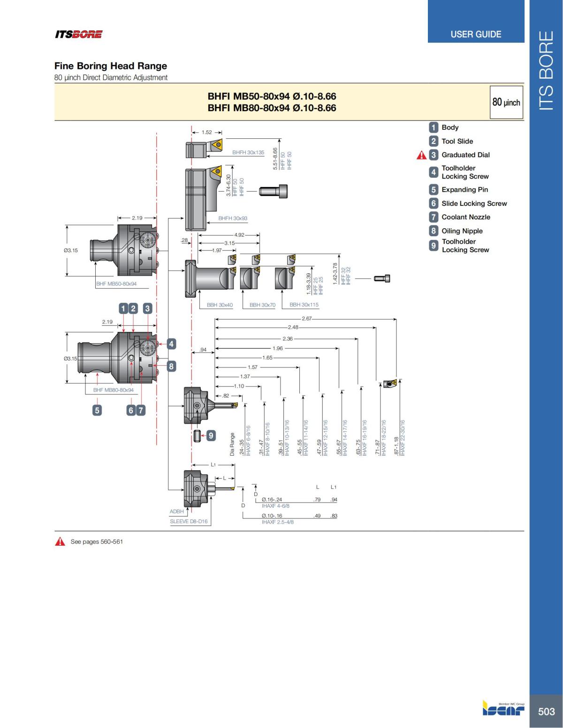Image resolution: width=563 pixels, height=728 pixels.
Task: Click the 'SLEEVE D8-D16' label
Action: (x=189, y=521)
